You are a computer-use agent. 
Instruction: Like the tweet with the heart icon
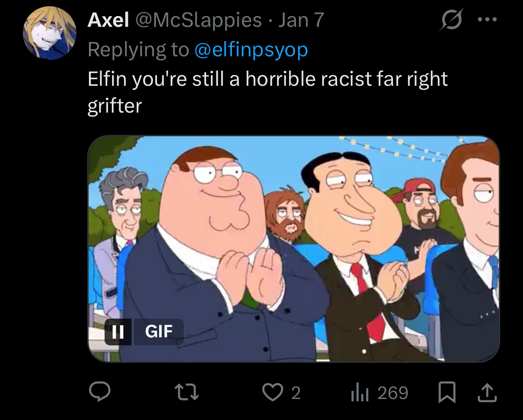click(x=273, y=392)
